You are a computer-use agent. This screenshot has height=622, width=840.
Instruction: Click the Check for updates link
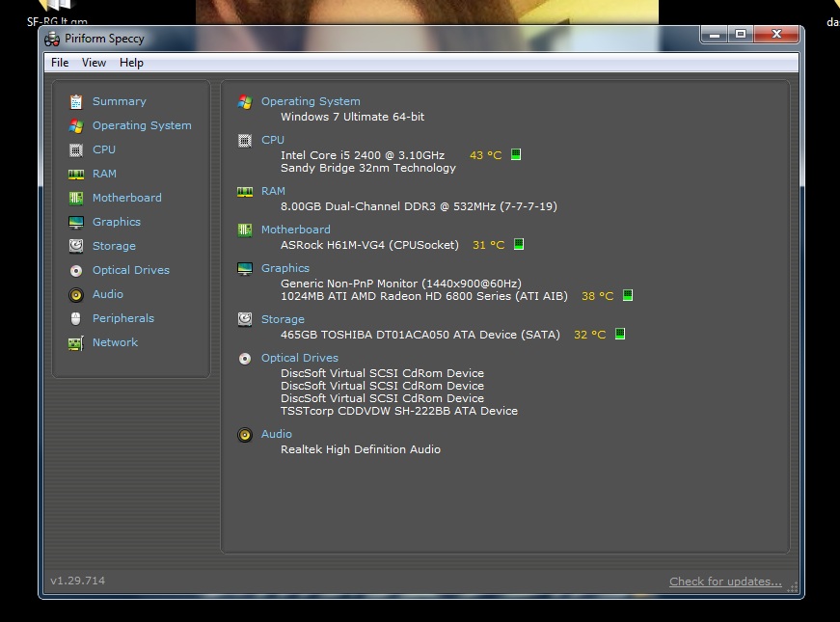725,581
